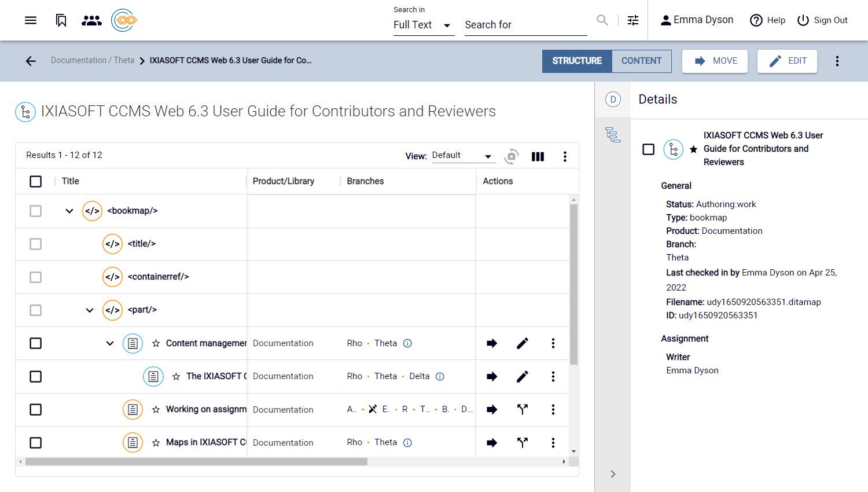Open the table options three-dot menu
Image resolution: width=868 pixels, height=492 pixels.
click(565, 156)
